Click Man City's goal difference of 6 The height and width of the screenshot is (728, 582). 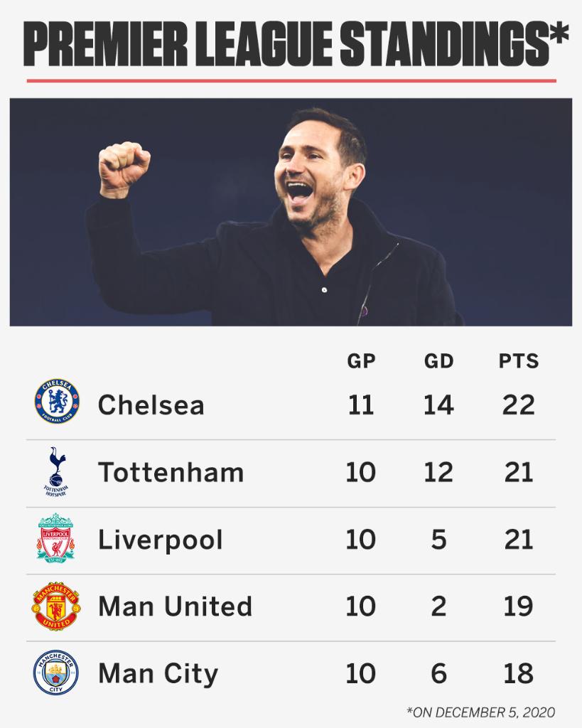438,674
